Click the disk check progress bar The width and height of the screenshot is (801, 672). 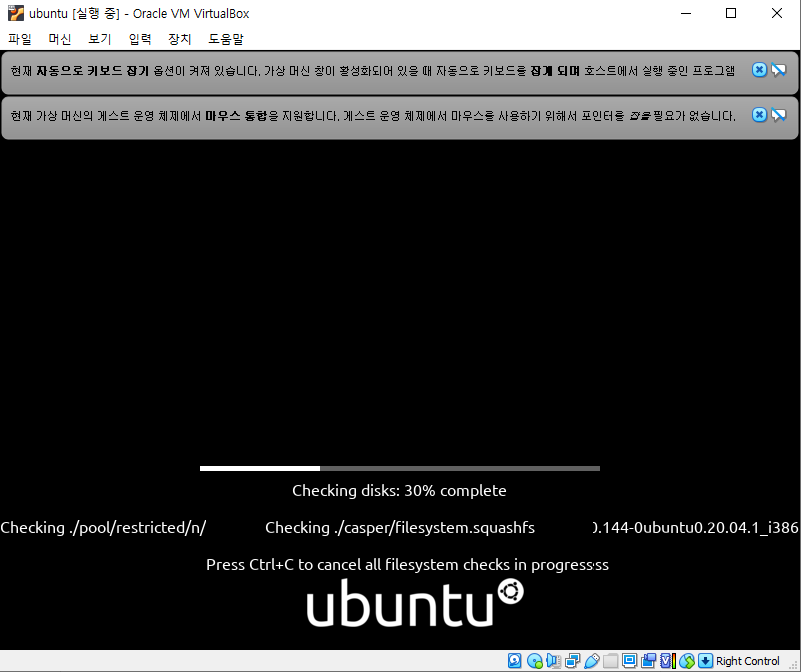coord(399,468)
